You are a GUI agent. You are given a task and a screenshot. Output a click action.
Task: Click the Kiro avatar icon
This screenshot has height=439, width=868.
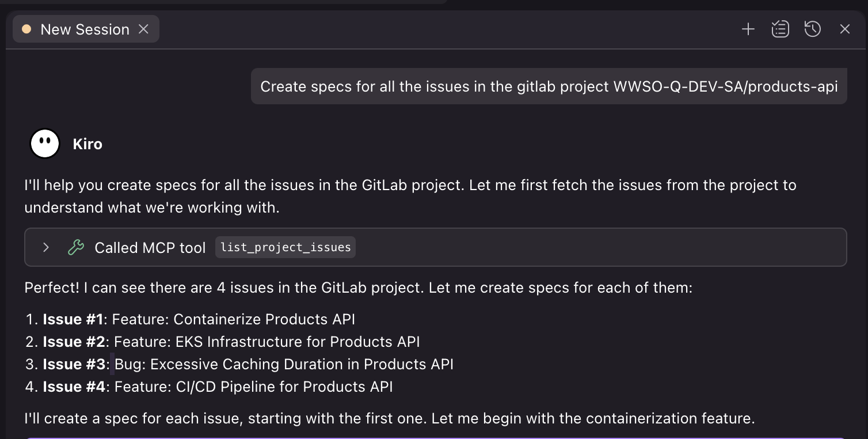45,143
